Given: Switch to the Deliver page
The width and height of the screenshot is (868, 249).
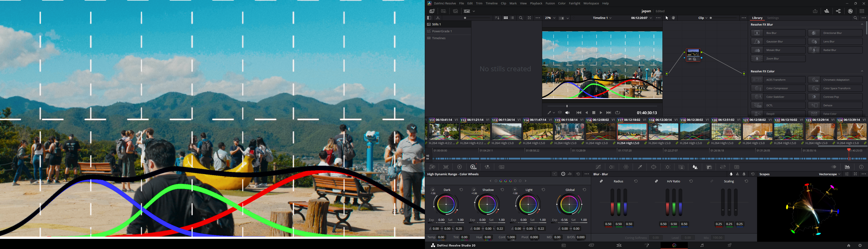Looking at the screenshot, I should [x=730, y=245].
